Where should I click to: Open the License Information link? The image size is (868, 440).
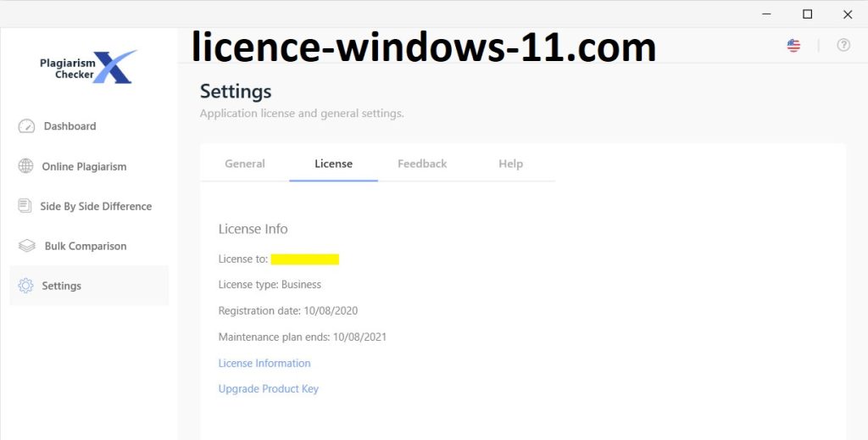pos(264,363)
